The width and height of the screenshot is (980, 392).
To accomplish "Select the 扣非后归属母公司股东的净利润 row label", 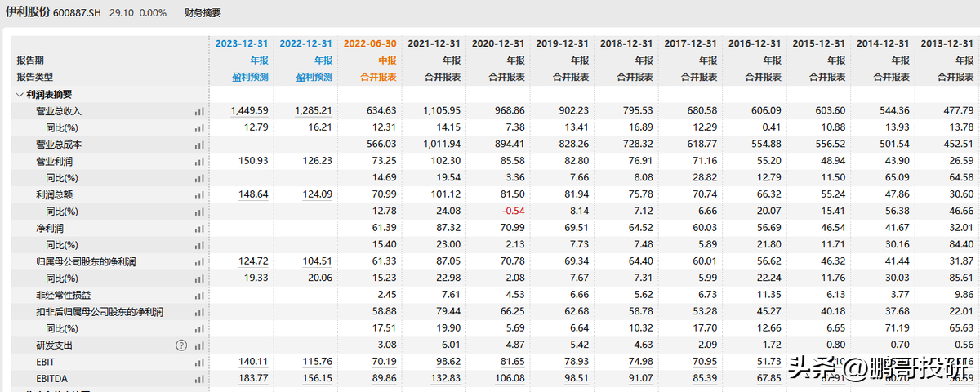I will (x=100, y=312).
